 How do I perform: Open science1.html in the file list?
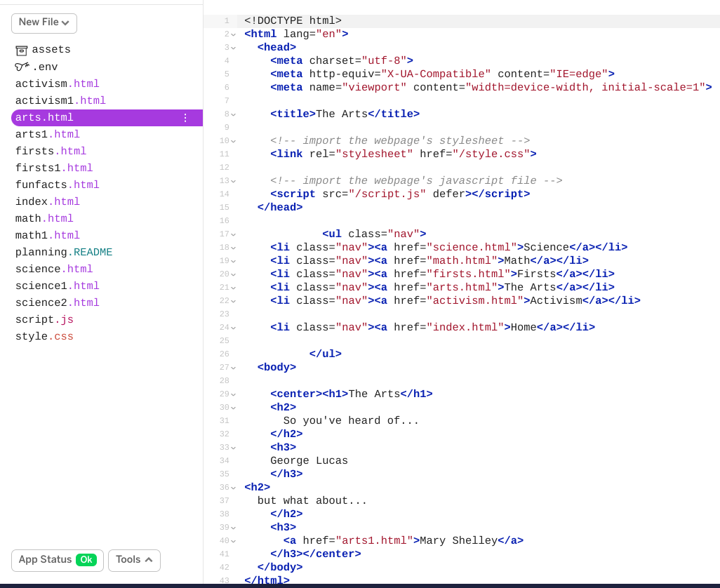click(58, 286)
